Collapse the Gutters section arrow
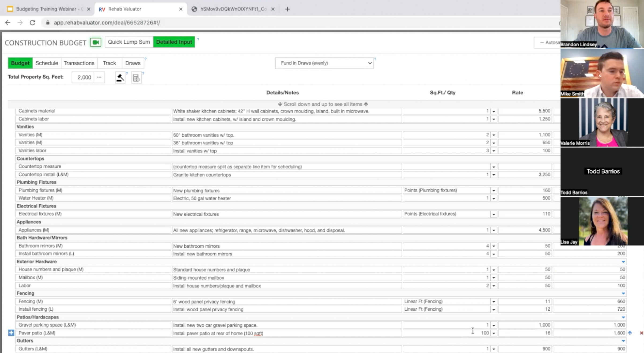This screenshot has width=644, height=353. [x=623, y=341]
